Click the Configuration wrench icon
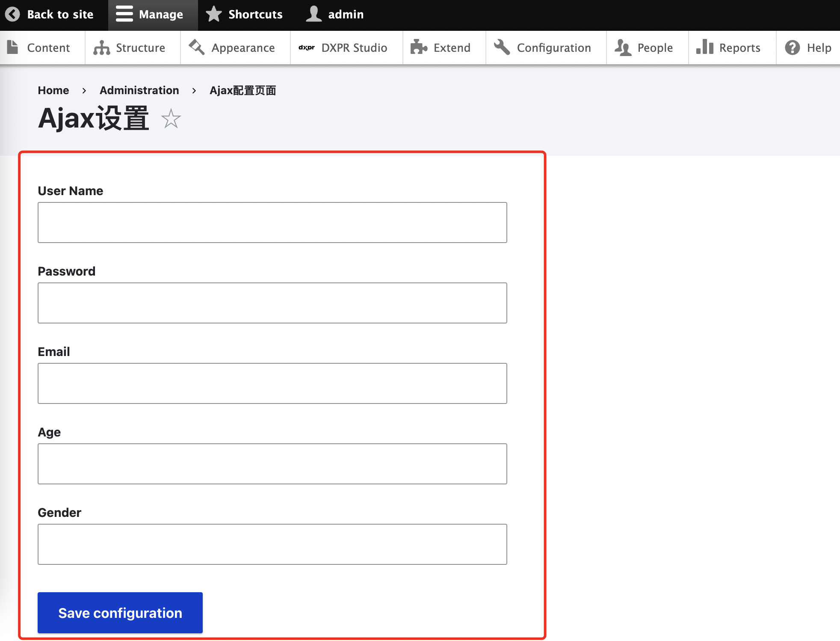Image resolution: width=840 pixels, height=641 pixels. [x=502, y=47]
